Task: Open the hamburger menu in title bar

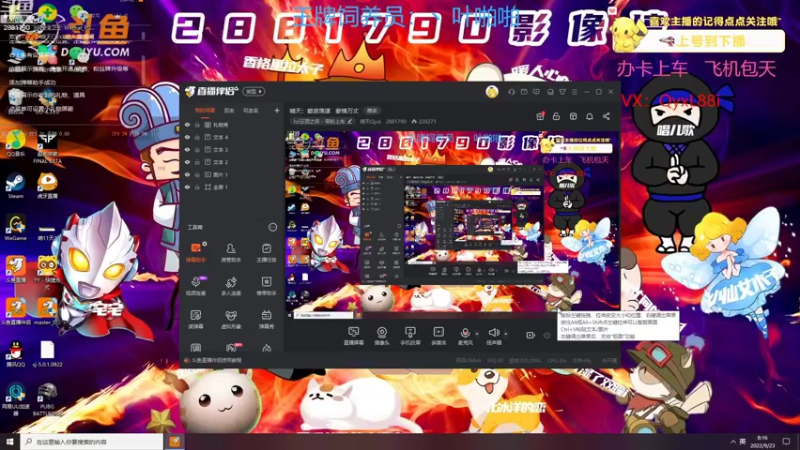Action: tap(574, 92)
